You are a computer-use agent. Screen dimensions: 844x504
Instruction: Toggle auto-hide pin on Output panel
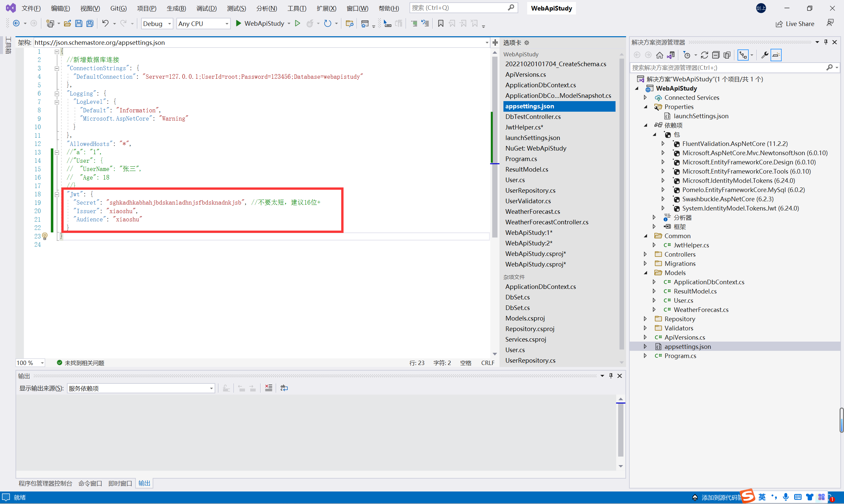pyautogui.click(x=611, y=376)
